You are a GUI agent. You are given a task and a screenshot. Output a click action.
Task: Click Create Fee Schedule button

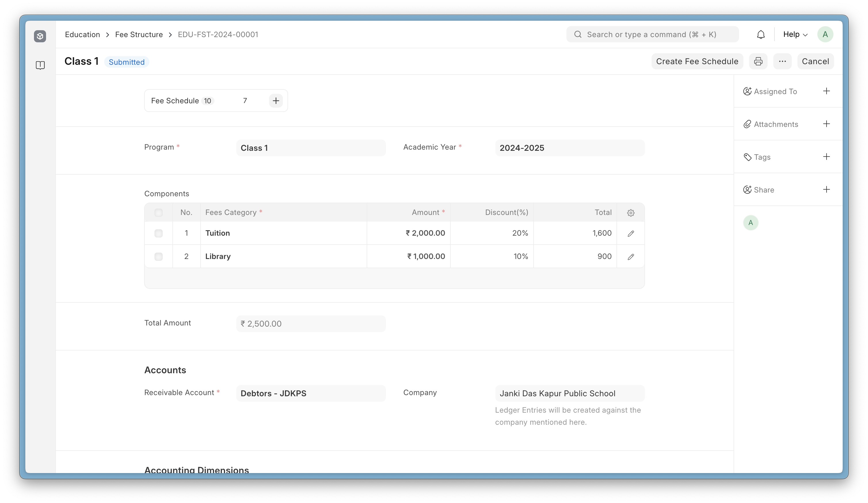pos(697,61)
